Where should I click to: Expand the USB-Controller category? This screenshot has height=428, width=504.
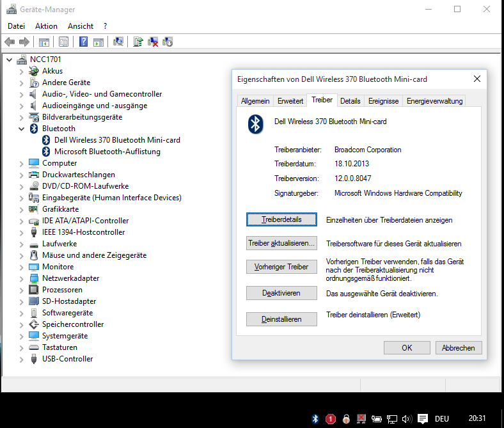click(21, 359)
